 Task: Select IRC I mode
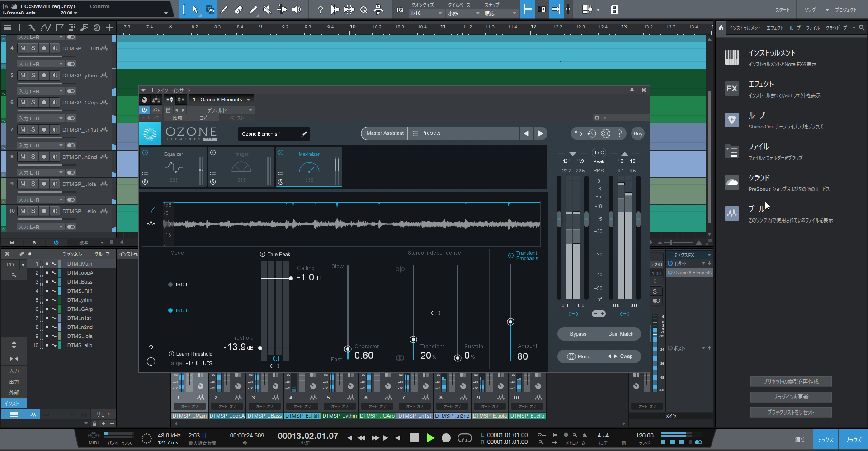click(x=178, y=285)
